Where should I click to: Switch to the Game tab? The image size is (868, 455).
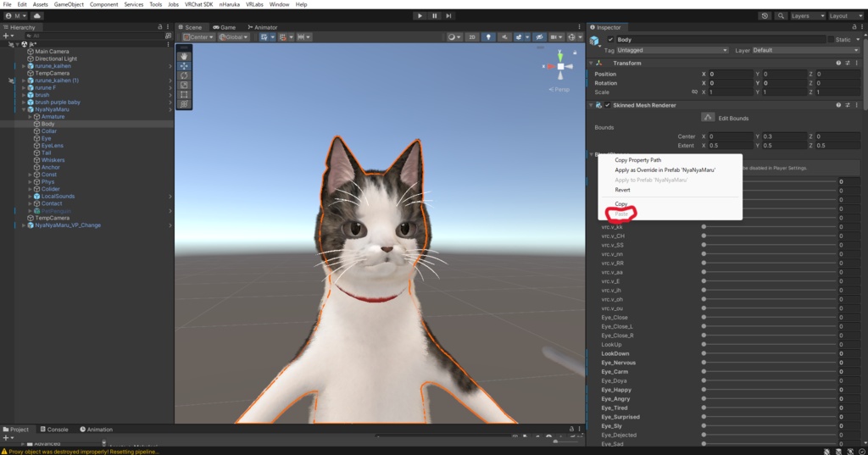click(x=224, y=27)
